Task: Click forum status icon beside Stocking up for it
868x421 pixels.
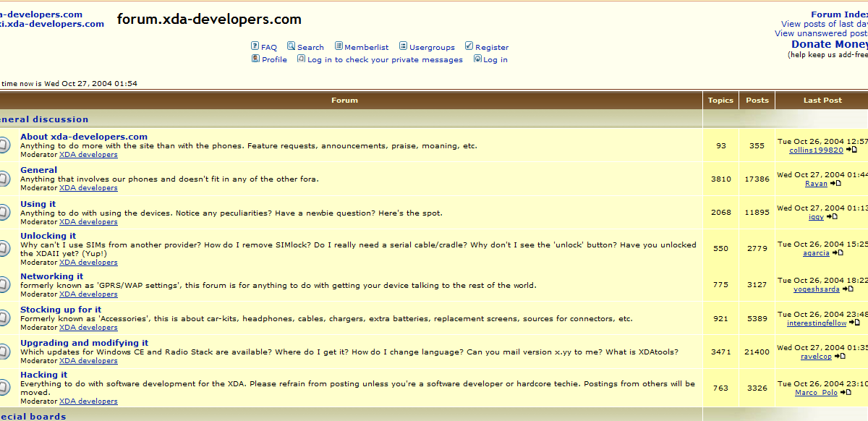Action: pyautogui.click(x=4, y=318)
